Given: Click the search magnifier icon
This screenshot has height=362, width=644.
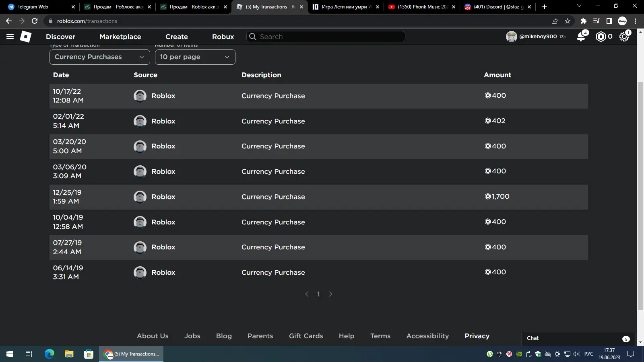Looking at the screenshot, I should point(252,37).
